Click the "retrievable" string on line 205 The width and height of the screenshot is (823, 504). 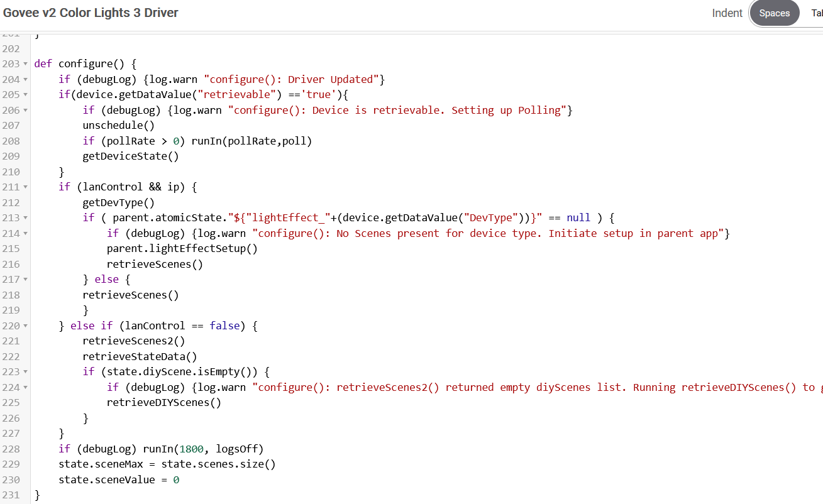point(236,94)
